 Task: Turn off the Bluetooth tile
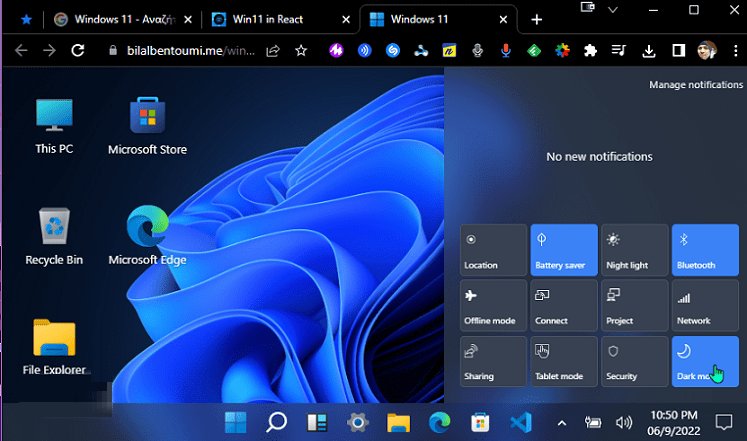pyautogui.click(x=705, y=250)
